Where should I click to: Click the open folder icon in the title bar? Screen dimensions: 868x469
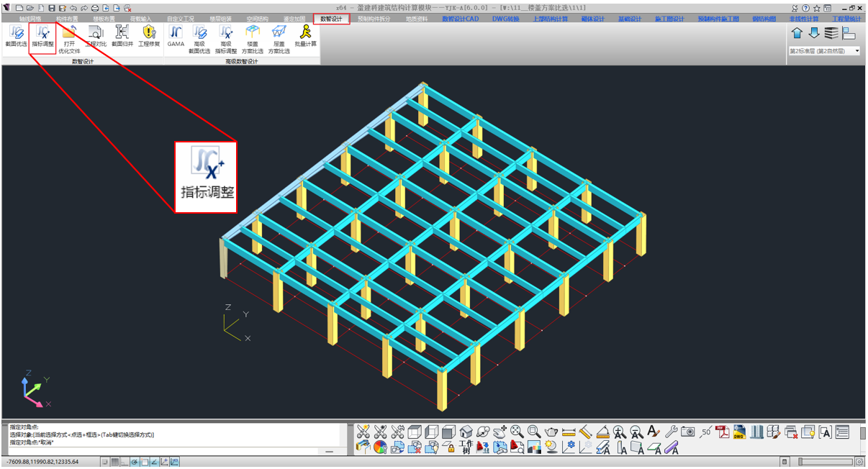coord(30,8)
